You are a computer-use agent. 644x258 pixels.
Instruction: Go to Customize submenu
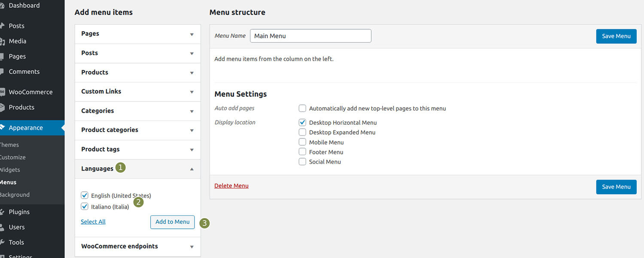point(12,157)
